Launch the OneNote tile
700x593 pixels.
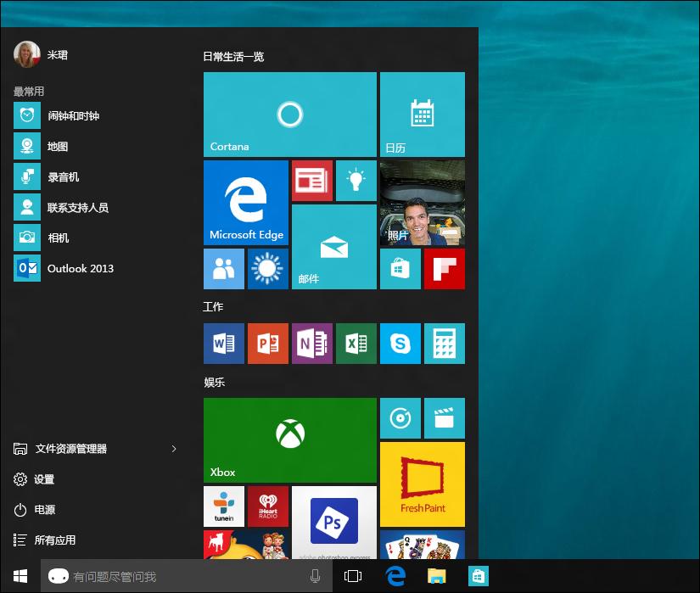312,344
